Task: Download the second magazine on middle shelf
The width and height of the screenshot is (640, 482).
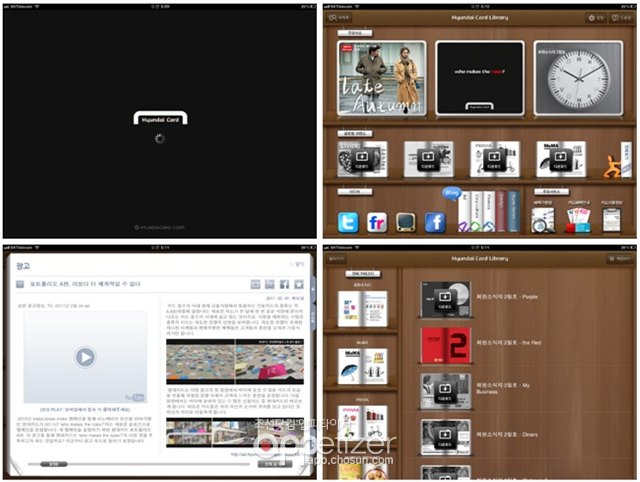Action: point(428,160)
